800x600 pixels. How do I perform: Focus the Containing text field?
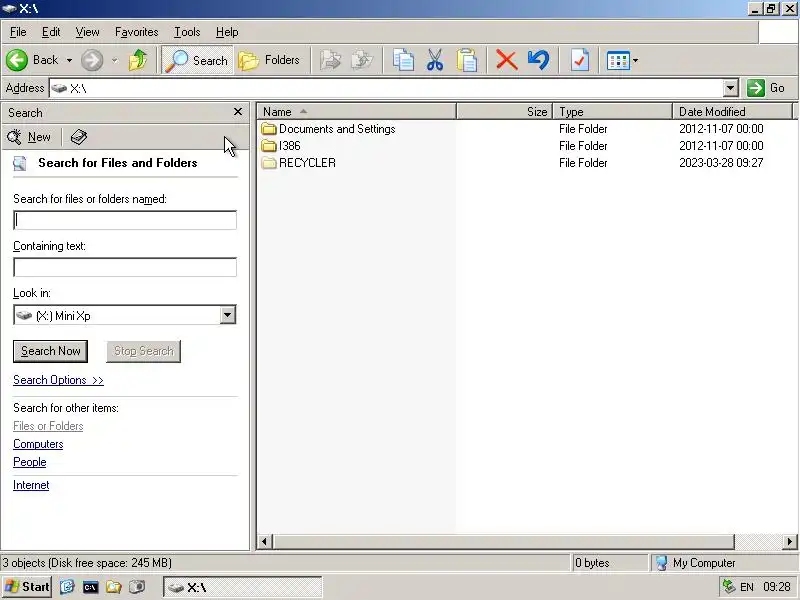click(125, 267)
